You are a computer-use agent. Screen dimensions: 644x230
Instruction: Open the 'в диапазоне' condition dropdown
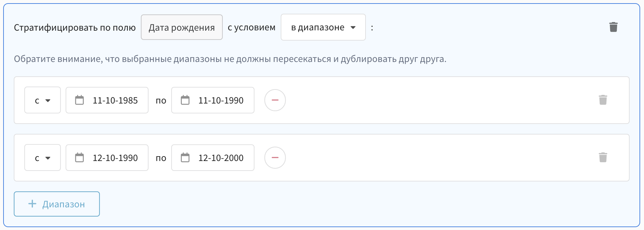(323, 27)
